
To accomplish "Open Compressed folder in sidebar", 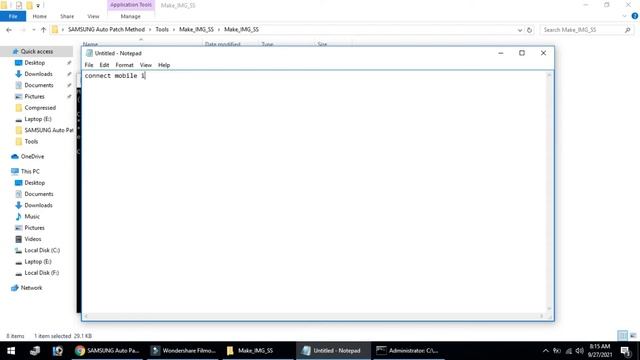I will 40,108.
